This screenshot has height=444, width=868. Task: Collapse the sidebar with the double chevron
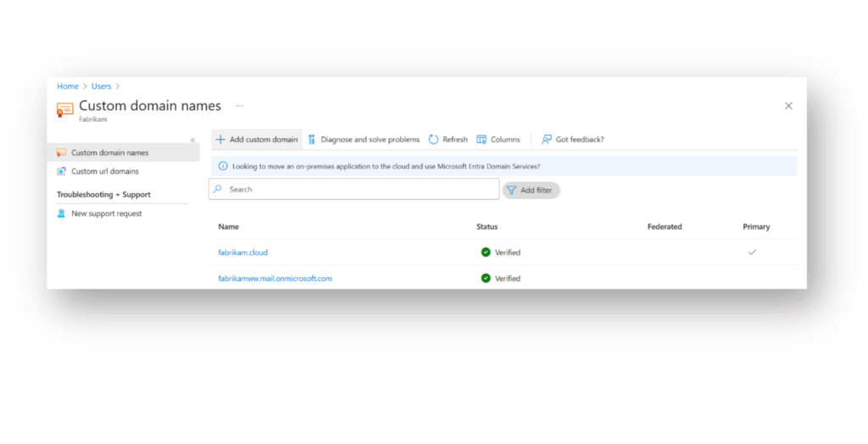click(192, 140)
